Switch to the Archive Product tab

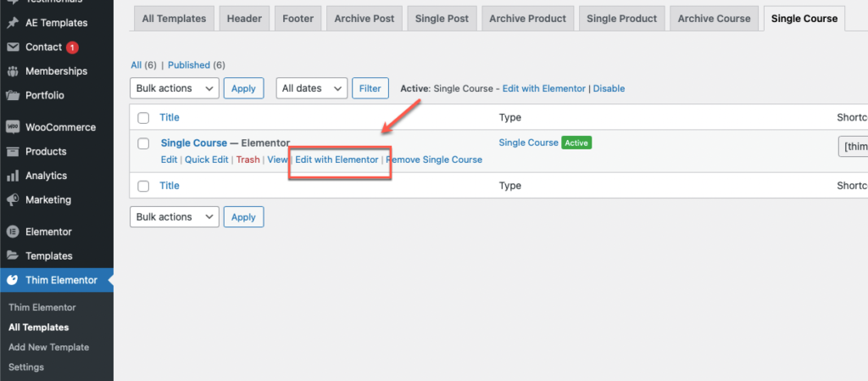pos(527,19)
